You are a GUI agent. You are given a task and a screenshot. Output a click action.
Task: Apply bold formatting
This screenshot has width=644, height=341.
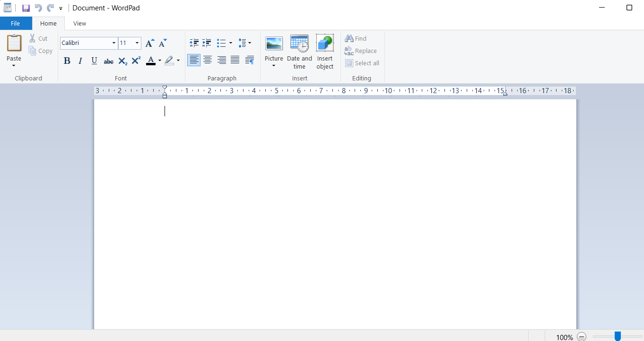67,61
